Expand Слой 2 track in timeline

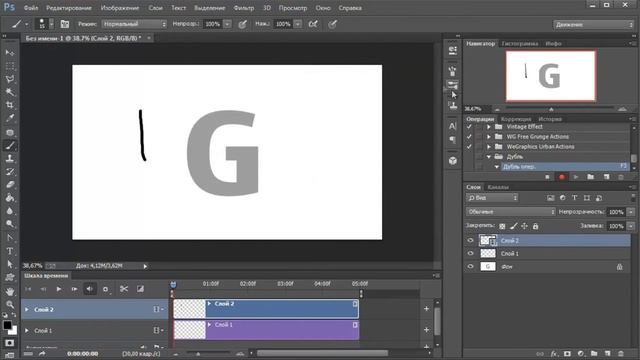[x=27, y=310]
